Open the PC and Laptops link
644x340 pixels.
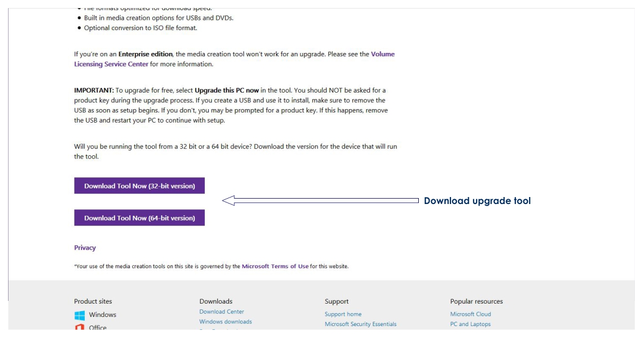470,324
